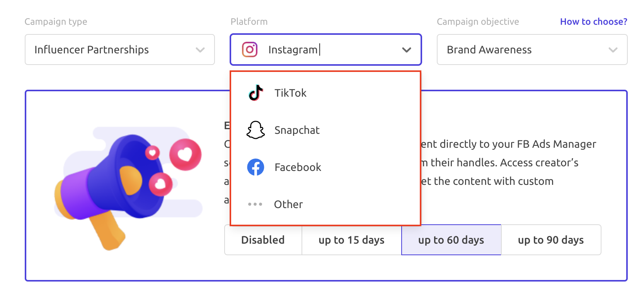Select the up to 60 days option
This screenshot has width=644, height=297.
coord(451,240)
